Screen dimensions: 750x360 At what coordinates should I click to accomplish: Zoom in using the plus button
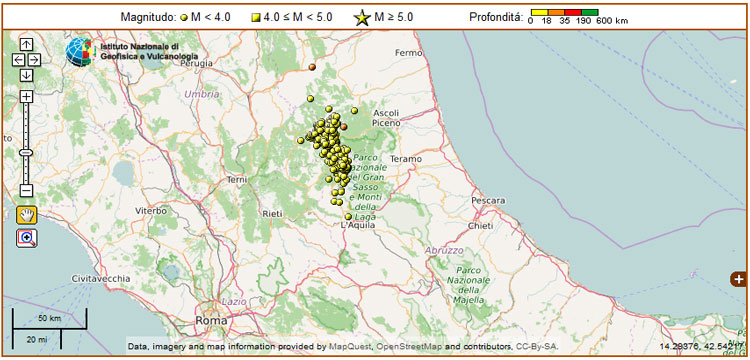click(x=26, y=97)
